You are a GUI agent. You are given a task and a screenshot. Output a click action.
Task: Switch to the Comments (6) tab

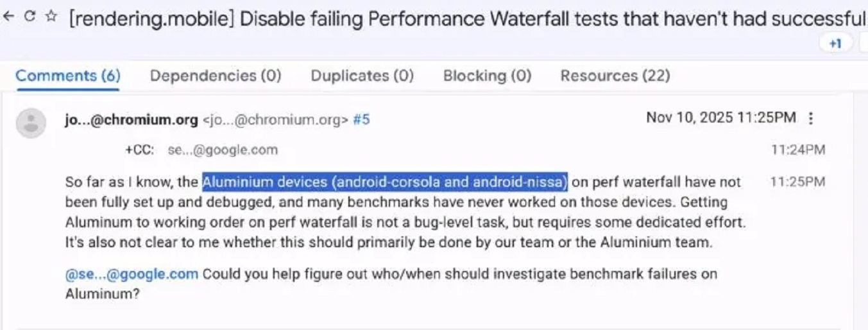(x=68, y=76)
